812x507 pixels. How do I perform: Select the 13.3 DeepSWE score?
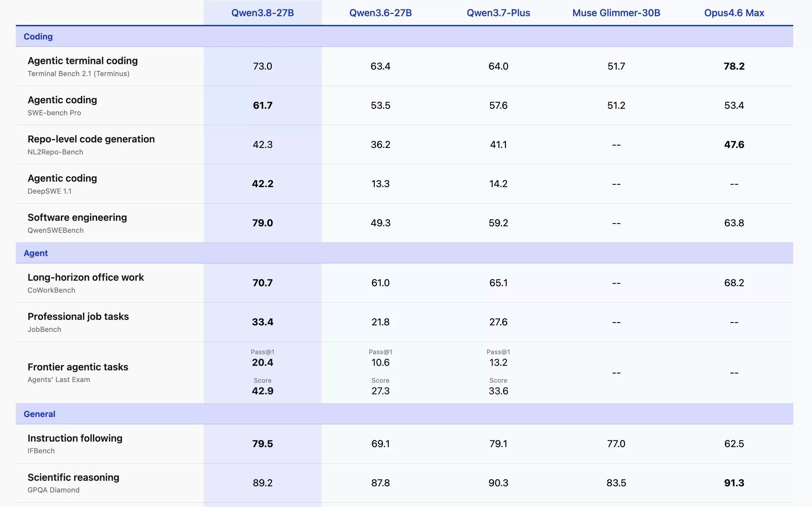(380, 184)
